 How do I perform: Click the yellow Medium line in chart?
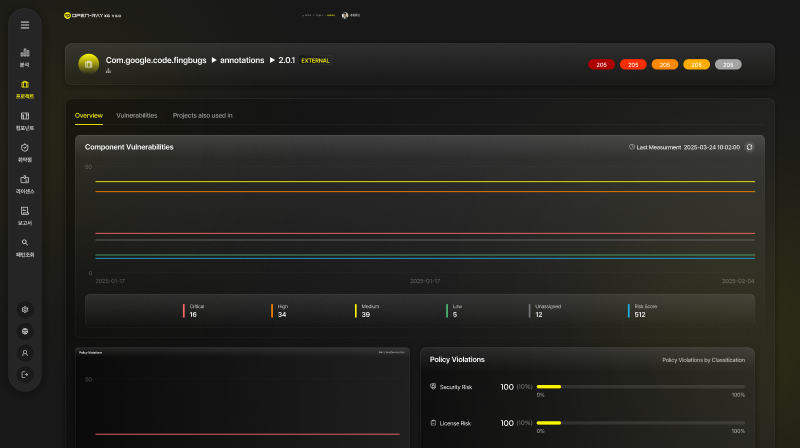point(424,181)
